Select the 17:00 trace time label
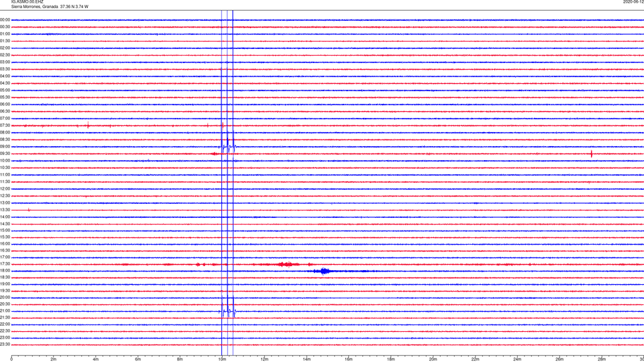The width and height of the screenshot is (644, 362). tap(5, 257)
